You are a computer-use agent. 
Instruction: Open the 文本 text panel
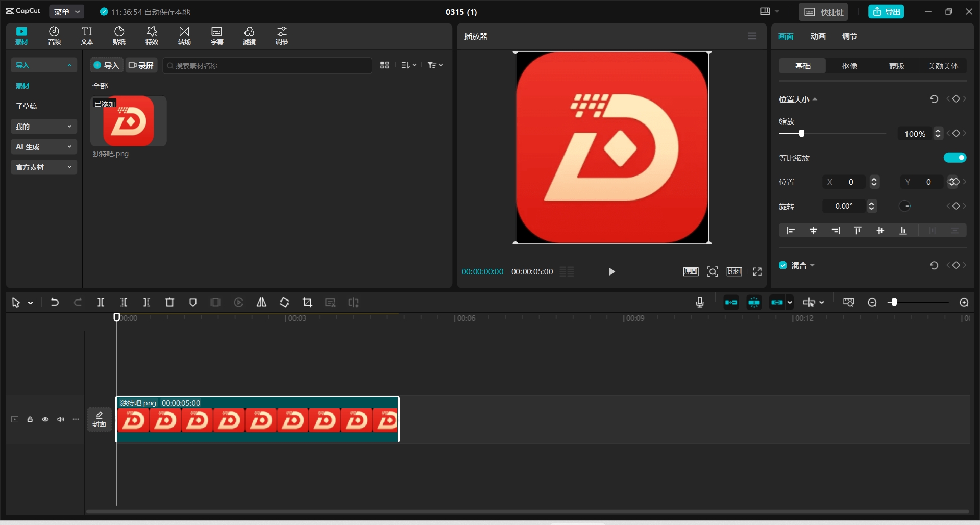pyautogui.click(x=87, y=36)
